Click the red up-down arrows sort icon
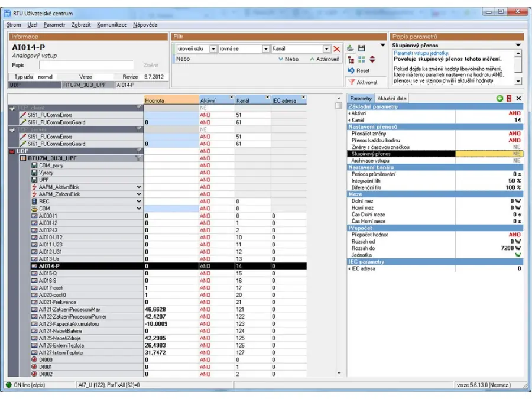Viewport: 532px width, 399px height. click(x=372, y=59)
